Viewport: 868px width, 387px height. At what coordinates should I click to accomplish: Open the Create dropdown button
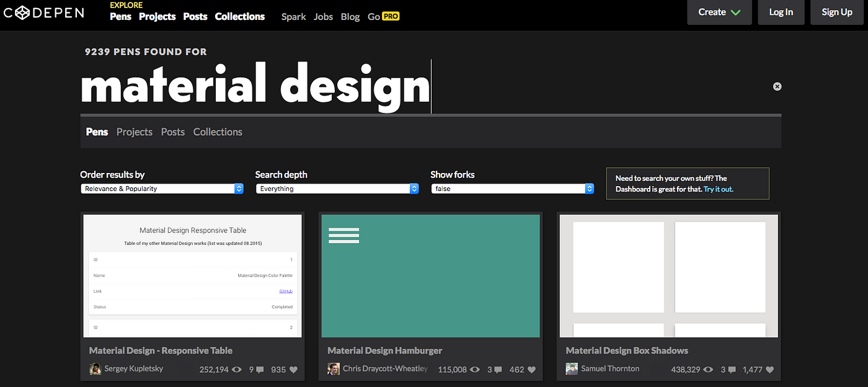point(719,12)
